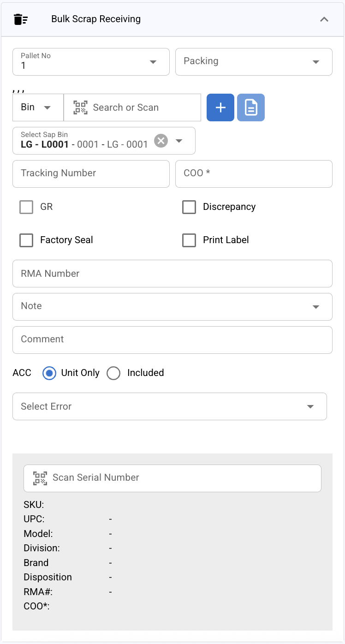This screenshot has height=644, width=345.
Task: Collapse the Bulk Scrap Receiving panel
Action: (324, 19)
